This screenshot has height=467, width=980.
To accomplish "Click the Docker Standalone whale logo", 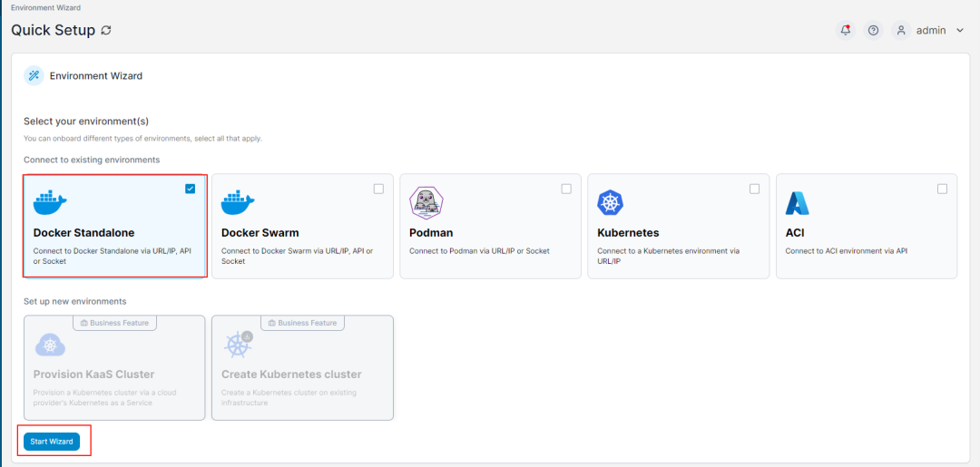I will (x=50, y=201).
